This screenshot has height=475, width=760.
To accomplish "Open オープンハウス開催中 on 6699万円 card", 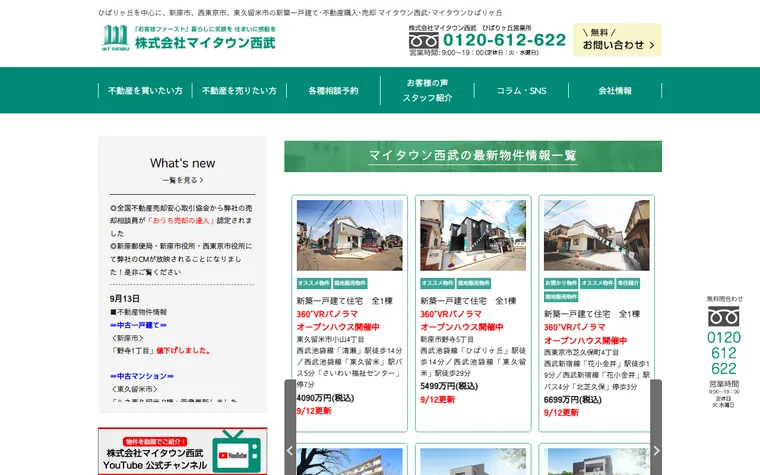I will pyautogui.click(x=586, y=340).
